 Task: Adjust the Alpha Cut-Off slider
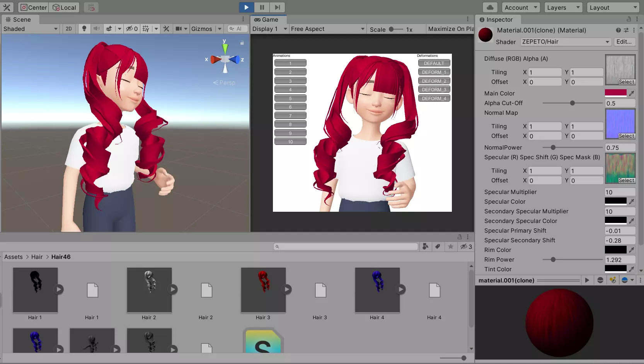click(572, 103)
